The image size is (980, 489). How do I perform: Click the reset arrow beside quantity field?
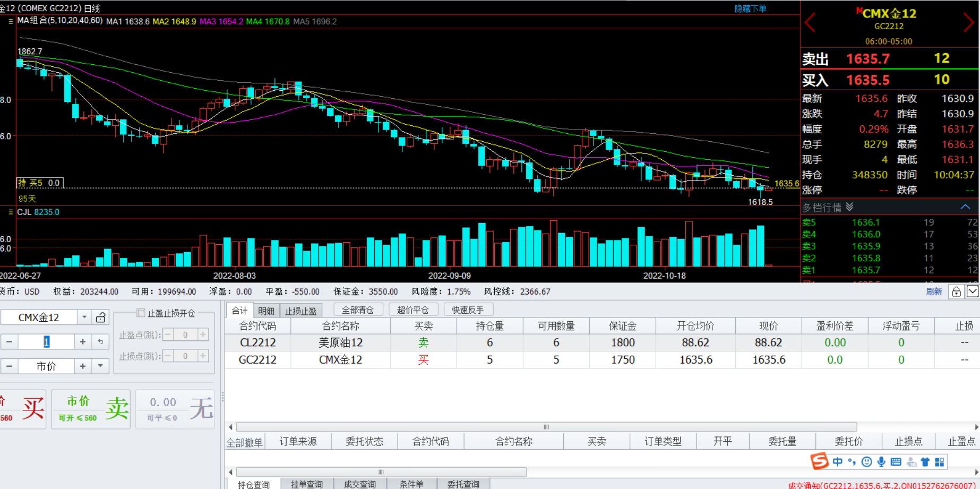[x=100, y=342]
